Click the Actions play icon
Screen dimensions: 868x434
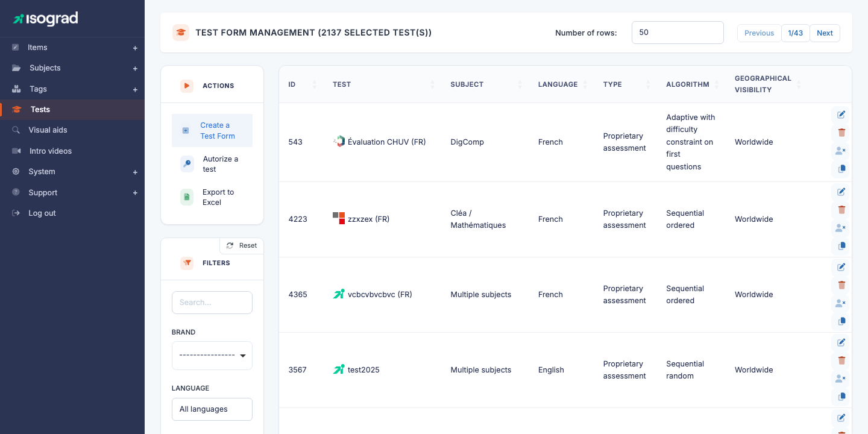(187, 86)
